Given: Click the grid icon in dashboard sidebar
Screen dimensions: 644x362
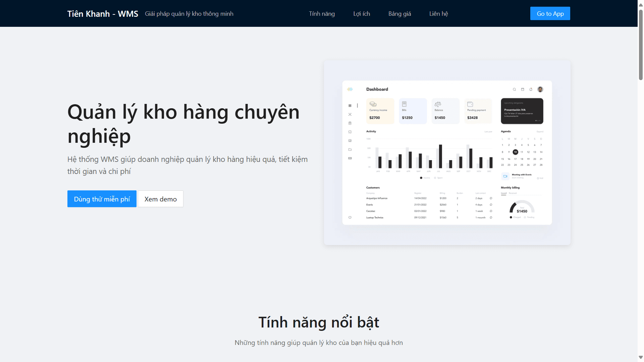Looking at the screenshot, I should pyautogui.click(x=350, y=106).
